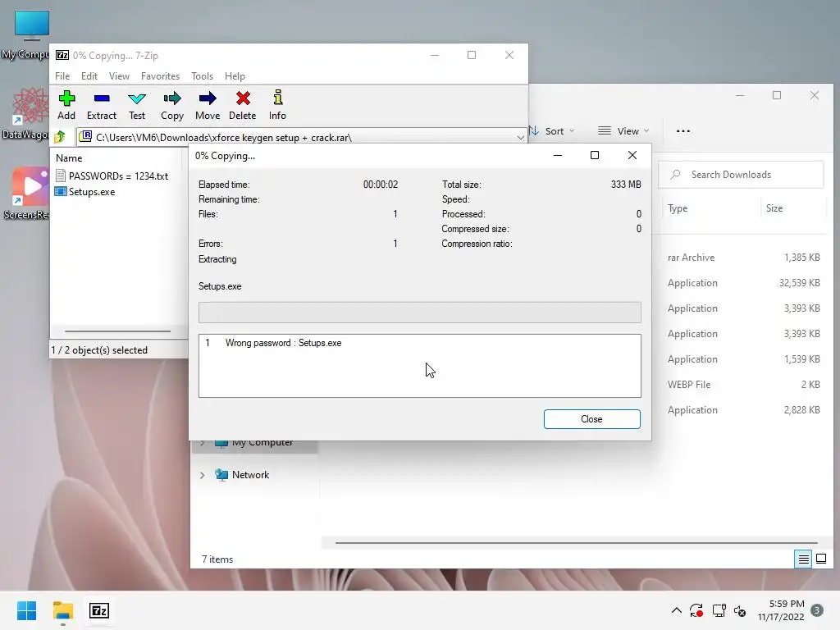Screen dimensions: 840x630
Task: Click the Wrong password error message row
Action: click(x=419, y=343)
